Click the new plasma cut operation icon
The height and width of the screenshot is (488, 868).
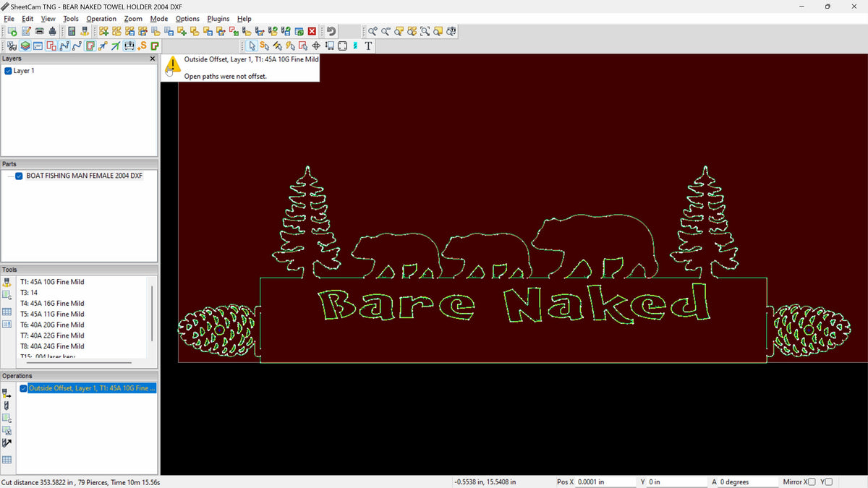[7, 393]
